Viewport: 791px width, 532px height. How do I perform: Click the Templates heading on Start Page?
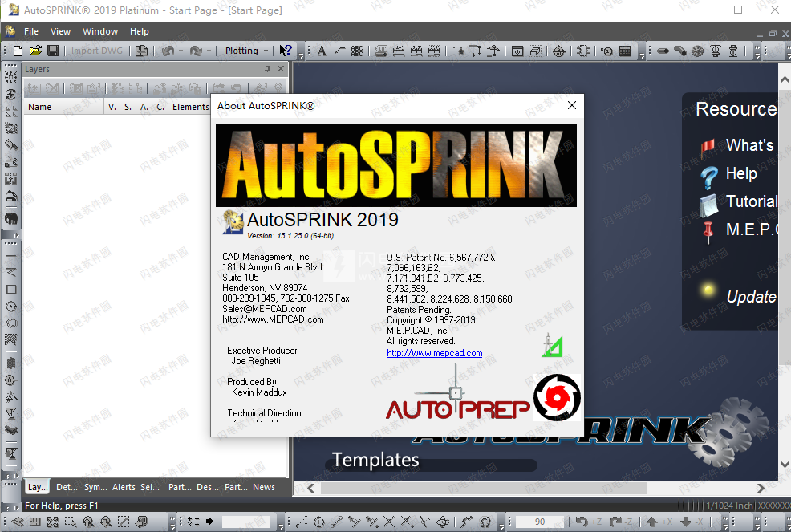[x=375, y=460]
